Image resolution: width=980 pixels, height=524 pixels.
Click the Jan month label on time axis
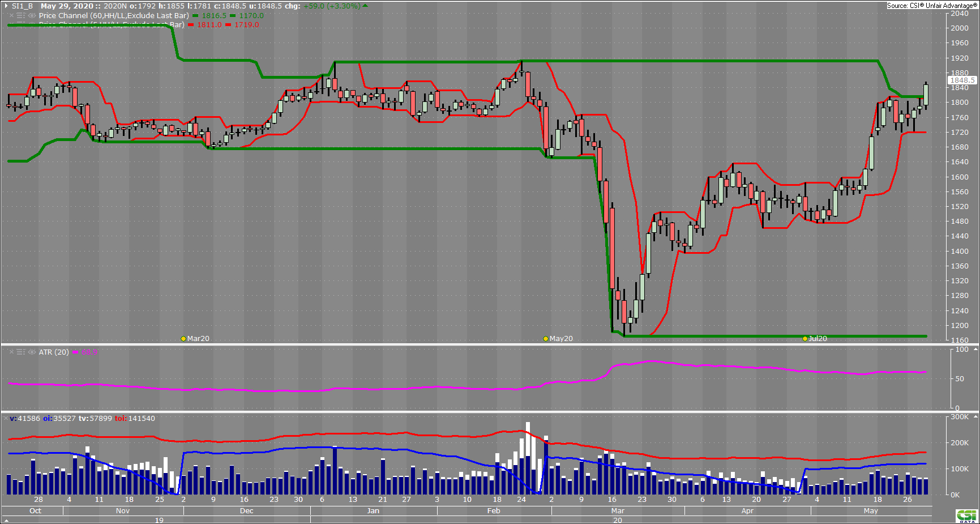pos(373,511)
